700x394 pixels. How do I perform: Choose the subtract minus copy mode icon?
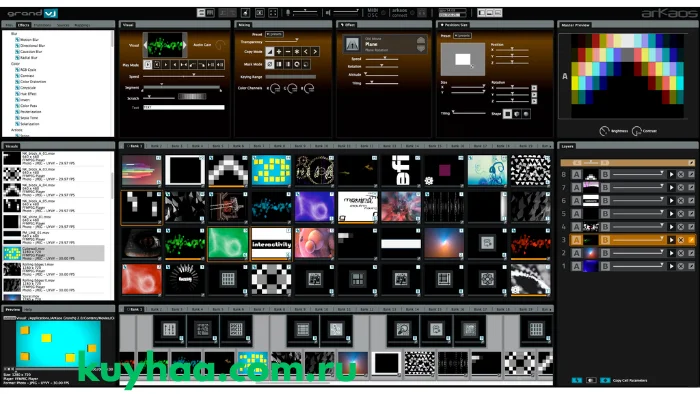click(x=288, y=52)
